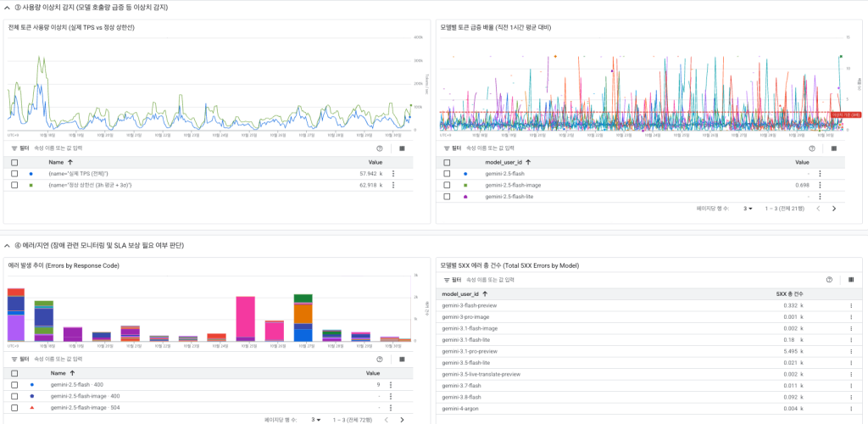Click Value column header in 모델별 토큰 급증 배율 table
868x424 pixels.
[802, 163]
